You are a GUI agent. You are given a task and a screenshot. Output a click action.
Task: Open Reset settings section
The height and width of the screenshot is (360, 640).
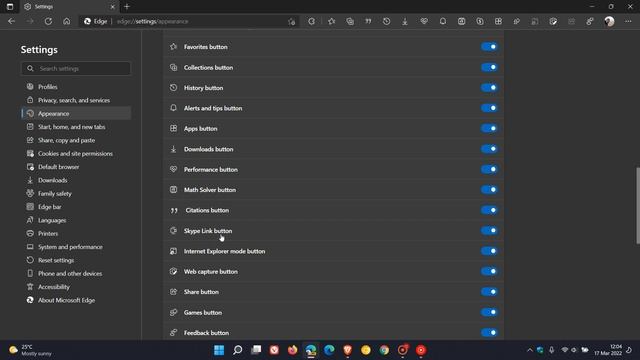coord(76,260)
